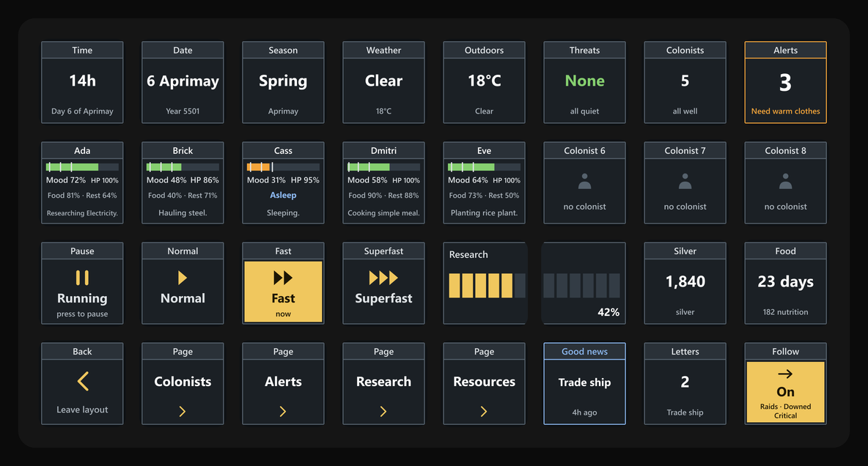Click the Colonist 8 person icon
Viewport: 868px width, 466px height.
[x=785, y=182]
